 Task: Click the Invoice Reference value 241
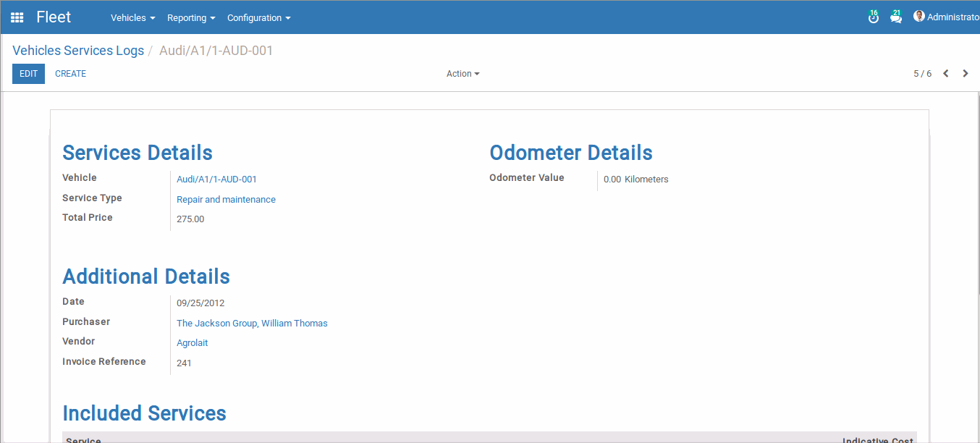pos(184,363)
